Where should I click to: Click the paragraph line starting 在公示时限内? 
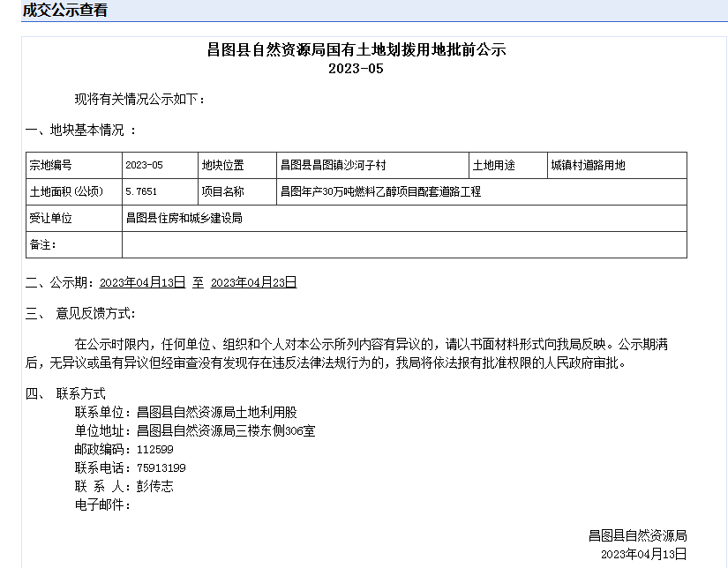point(371,344)
